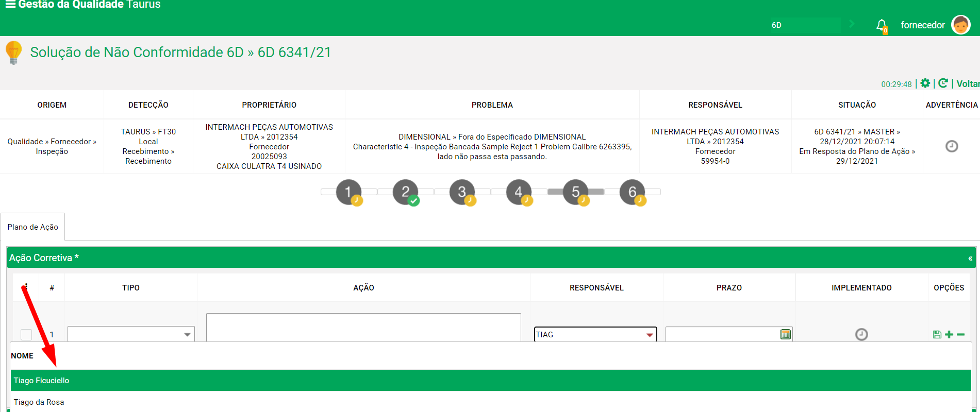
Task: Click the NOME column header in the suggestion list
Action: [x=22, y=356]
